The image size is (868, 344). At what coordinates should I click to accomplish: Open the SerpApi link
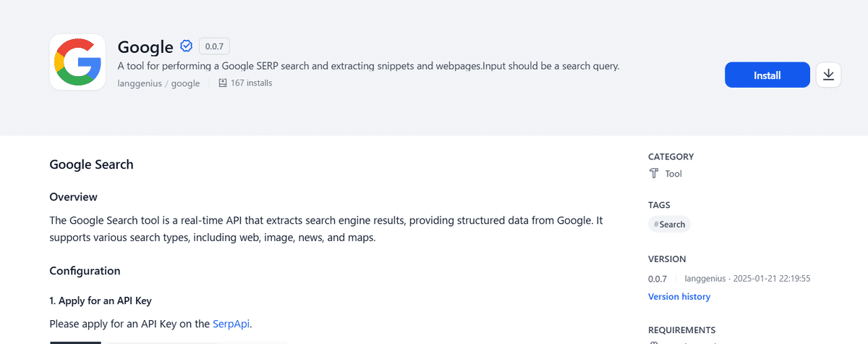(231, 324)
